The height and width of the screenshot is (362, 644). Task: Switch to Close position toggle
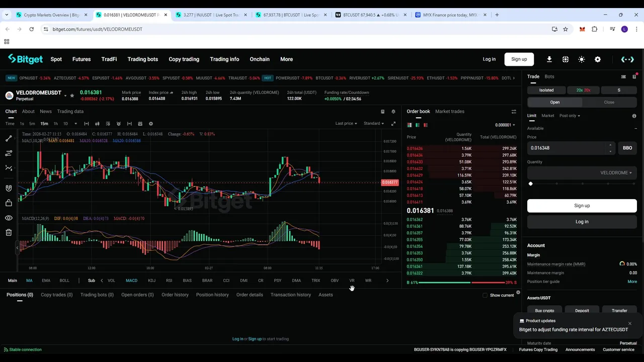point(609,102)
